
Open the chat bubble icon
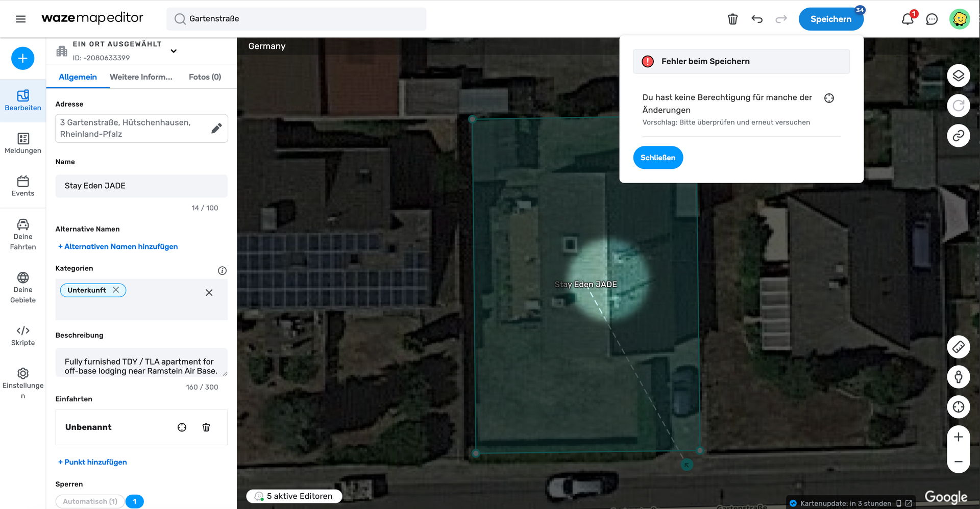coord(932,19)
